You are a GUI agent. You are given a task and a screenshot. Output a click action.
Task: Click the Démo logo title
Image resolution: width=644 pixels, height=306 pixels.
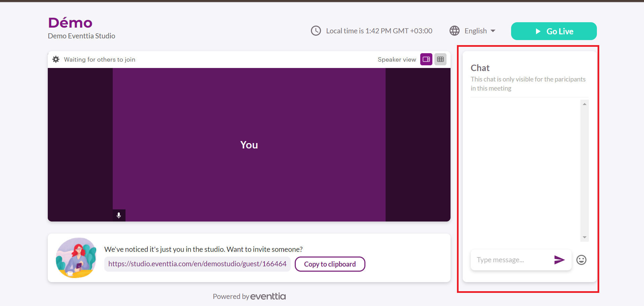click(70, 23)
